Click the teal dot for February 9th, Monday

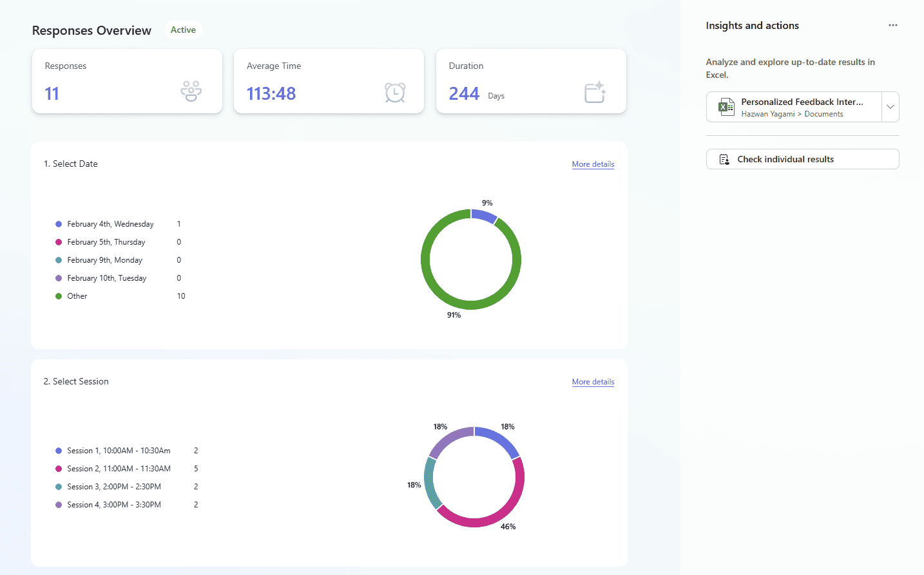click(59, 260)
